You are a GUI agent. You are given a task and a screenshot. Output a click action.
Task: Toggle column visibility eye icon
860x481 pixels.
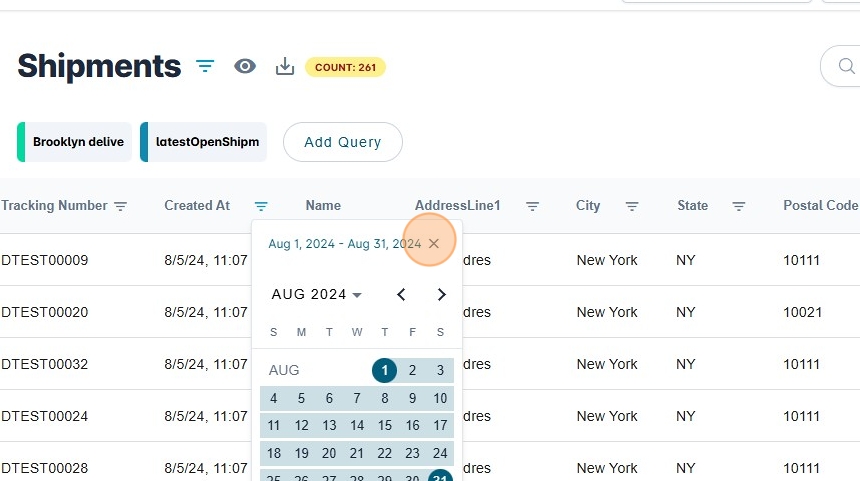point(245,66)
